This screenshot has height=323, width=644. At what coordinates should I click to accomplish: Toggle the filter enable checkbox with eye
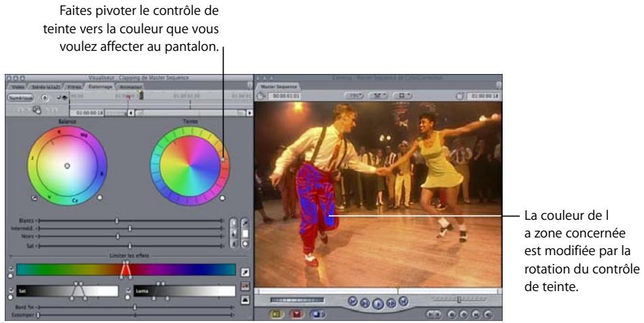[x=62, y=98]
